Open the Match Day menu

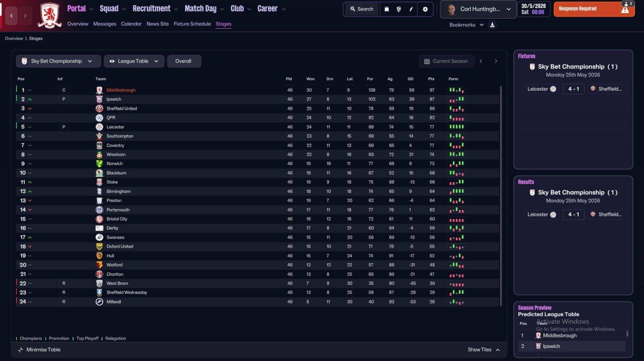pyautogui.click(x=204, y=9)
